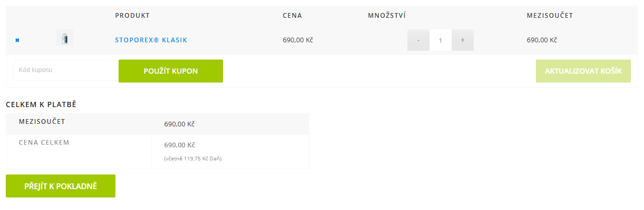The width and height of the screenshot is (644, 210).
Task: Click the Aktualizovat košík button
Action: (583, 71)
